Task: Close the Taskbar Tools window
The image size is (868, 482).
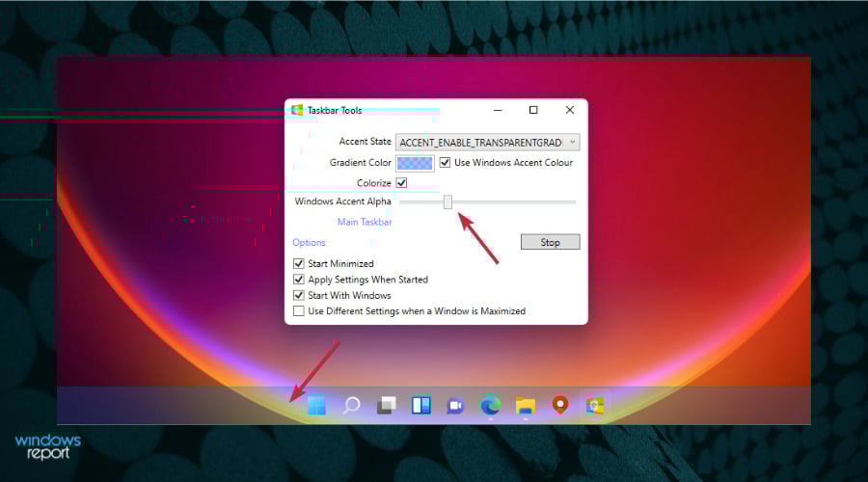Action: click(x=570, y=110)
